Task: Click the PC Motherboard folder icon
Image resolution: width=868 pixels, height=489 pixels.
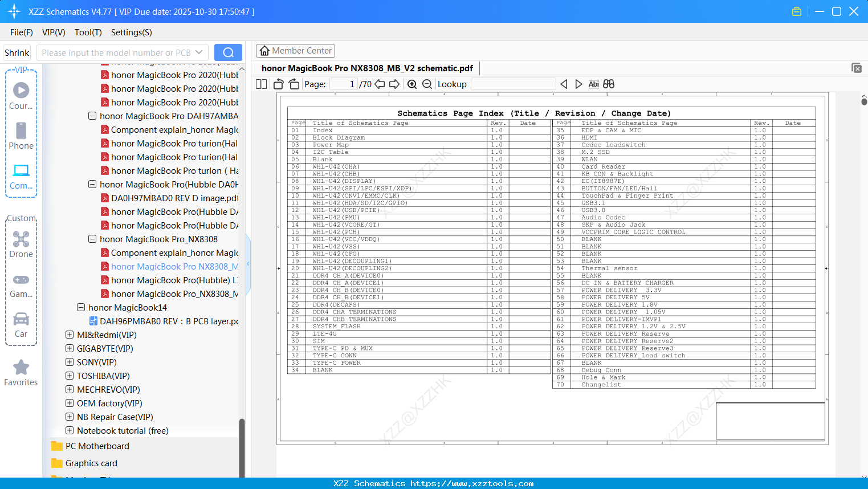Action: (57, 446)
